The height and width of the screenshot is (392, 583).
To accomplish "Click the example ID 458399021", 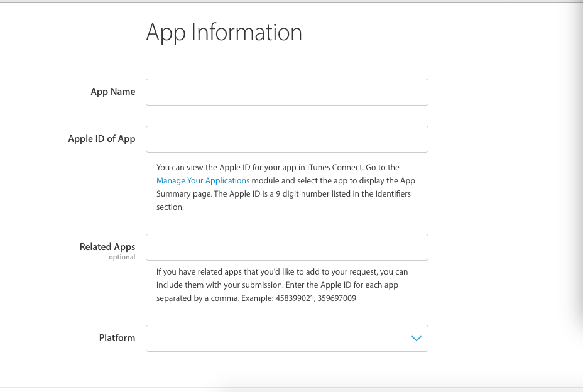I will [x=295, y=298].
